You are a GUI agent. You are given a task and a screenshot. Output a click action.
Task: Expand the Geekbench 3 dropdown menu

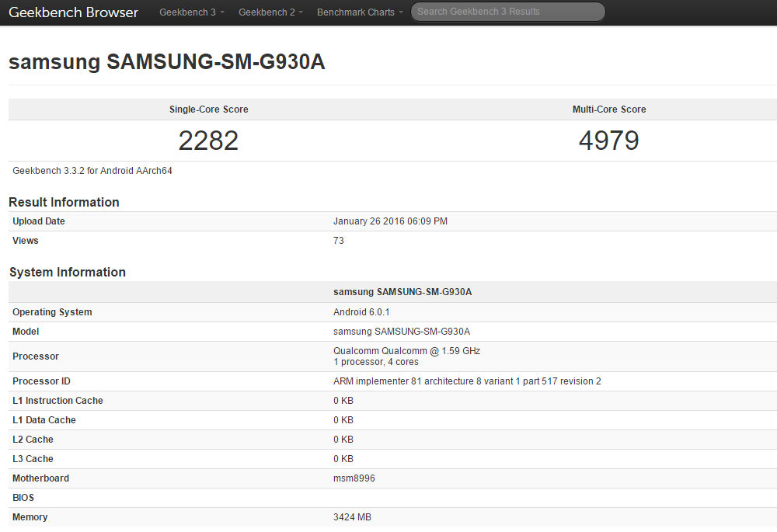pyautogui.click(x=192, y=12)
